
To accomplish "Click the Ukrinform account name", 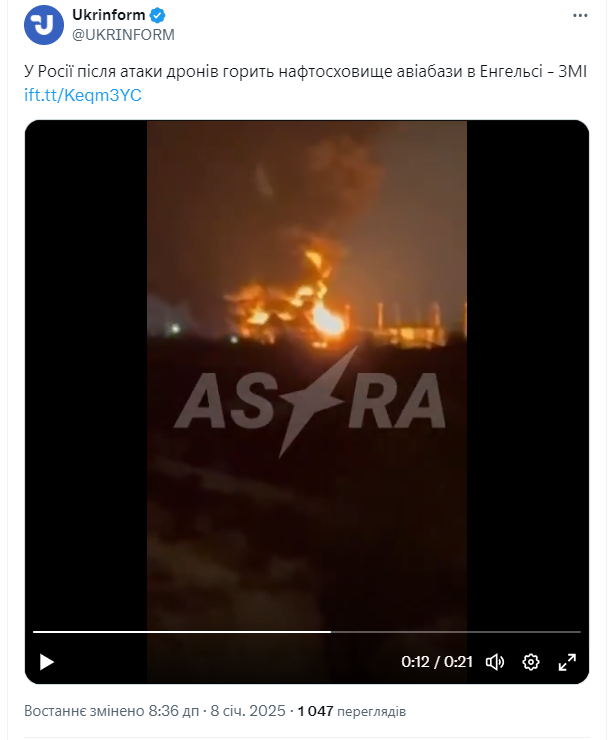I will tap(109, 15).
